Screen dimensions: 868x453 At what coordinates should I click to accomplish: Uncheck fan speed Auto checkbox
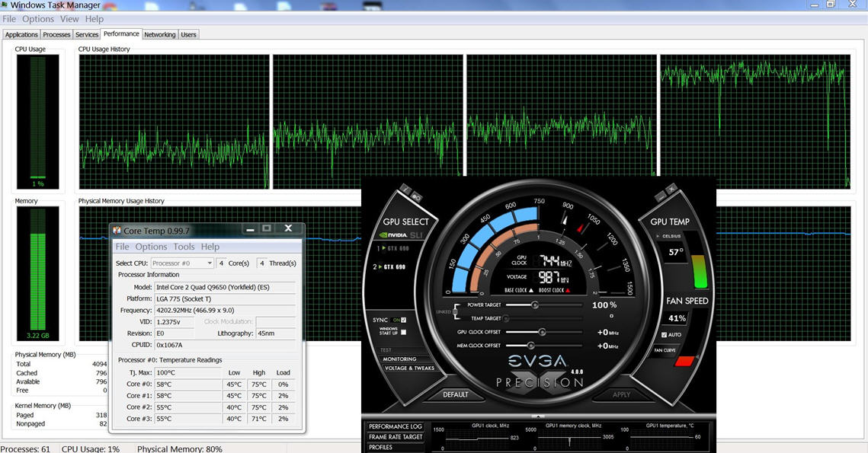pyautogui.click(x=665, y=335)
